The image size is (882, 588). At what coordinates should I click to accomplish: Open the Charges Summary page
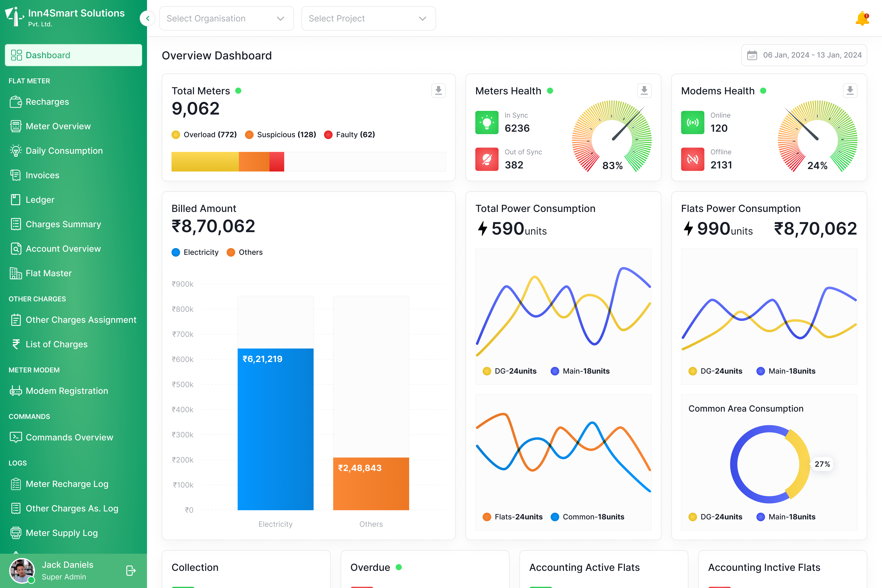click(63, 224)
